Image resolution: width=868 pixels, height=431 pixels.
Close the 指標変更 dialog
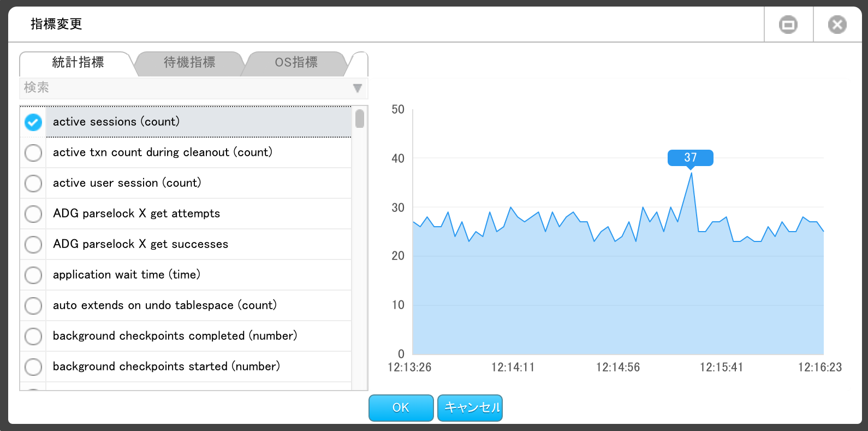click(837, 25)
